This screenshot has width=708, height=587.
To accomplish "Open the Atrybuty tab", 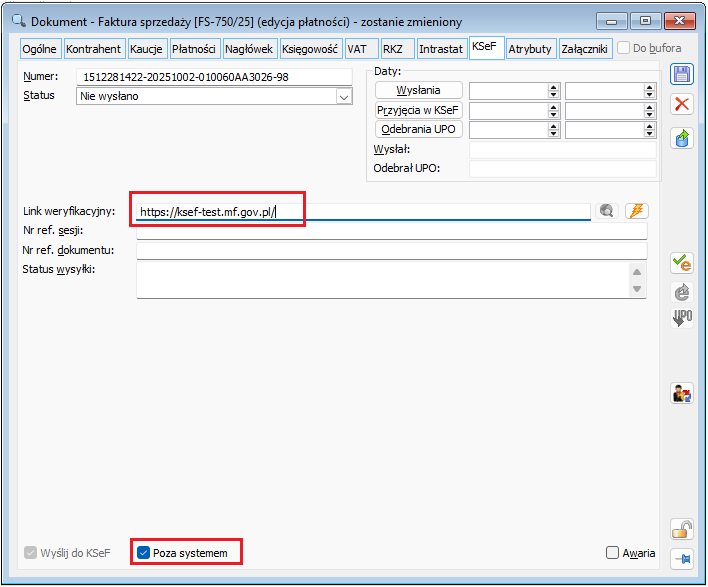I will [530, 49].
